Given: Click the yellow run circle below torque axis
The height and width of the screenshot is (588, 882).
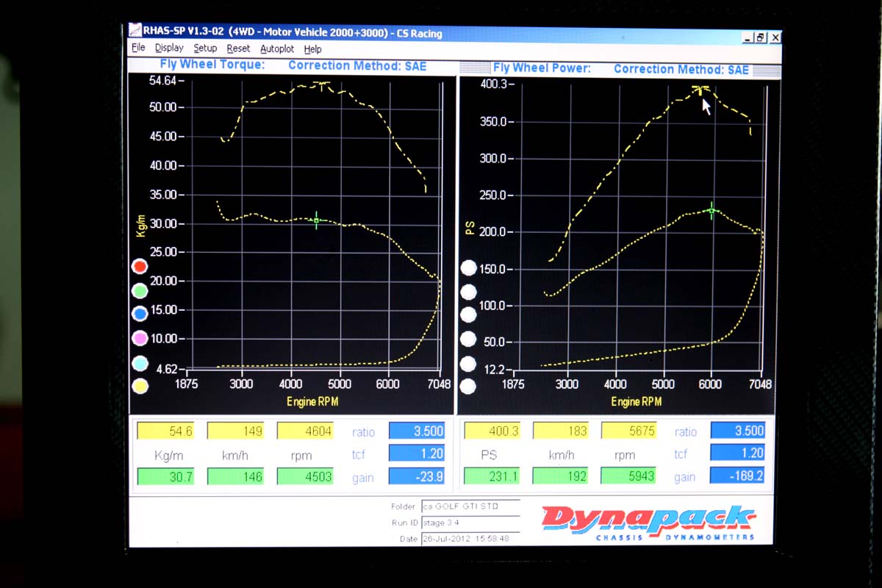Looking at the screenshot, I should coord(139,386).
